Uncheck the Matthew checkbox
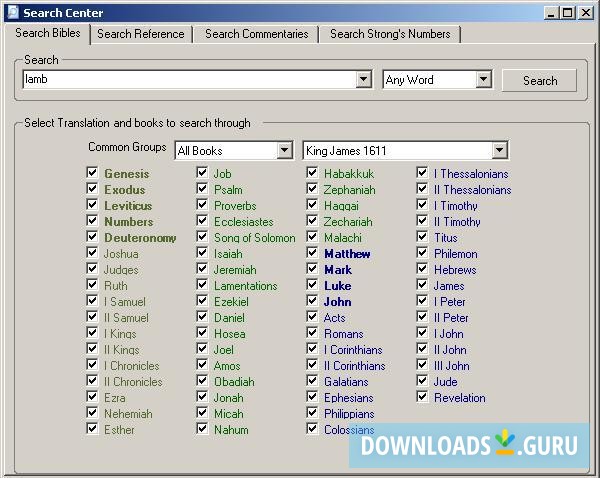Screen dimensions: 600x478 pos(312,253)
